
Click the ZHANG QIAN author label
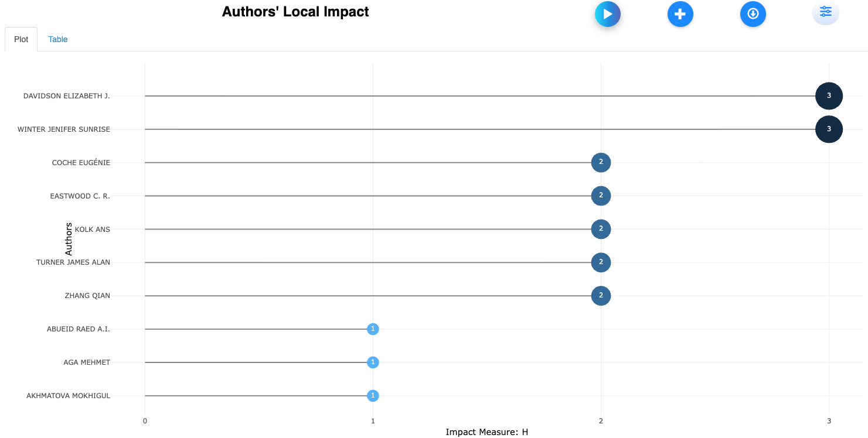tap(87, 296)
